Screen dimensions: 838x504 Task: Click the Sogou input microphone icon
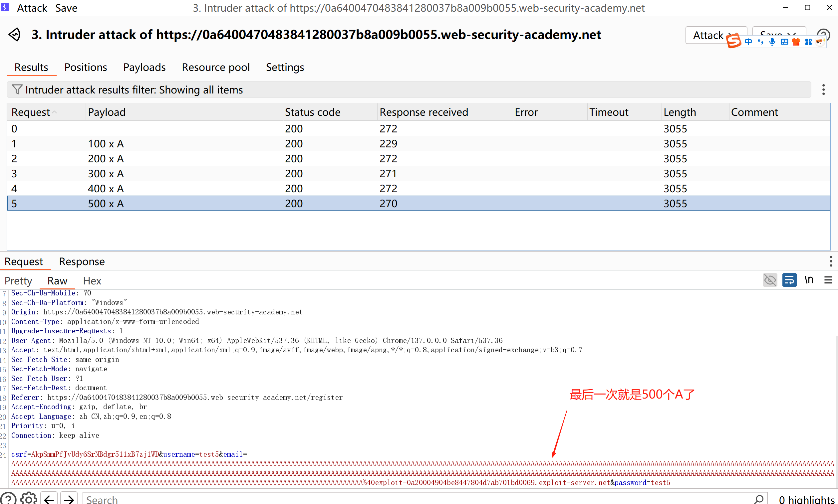click(x=772, y=42)
